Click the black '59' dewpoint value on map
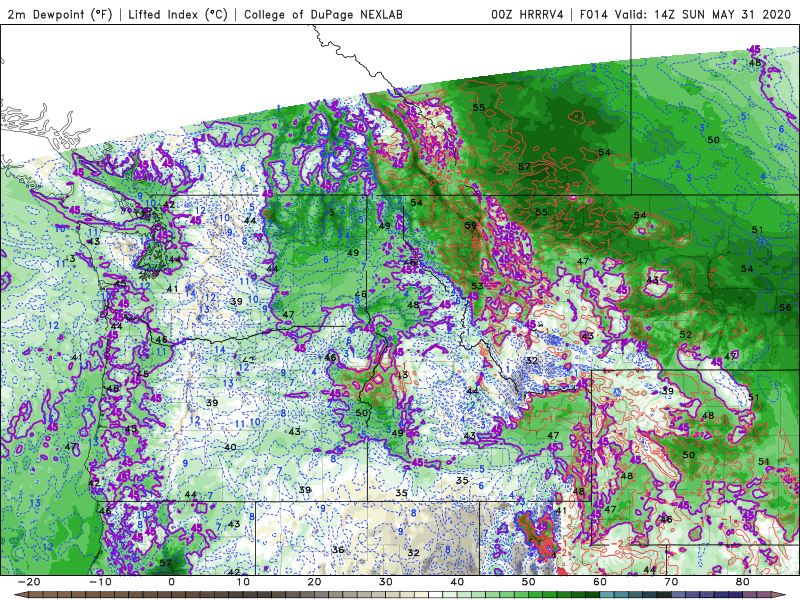Image resolution: width=800 pixels, height=600 pixels. click(470, 225)
